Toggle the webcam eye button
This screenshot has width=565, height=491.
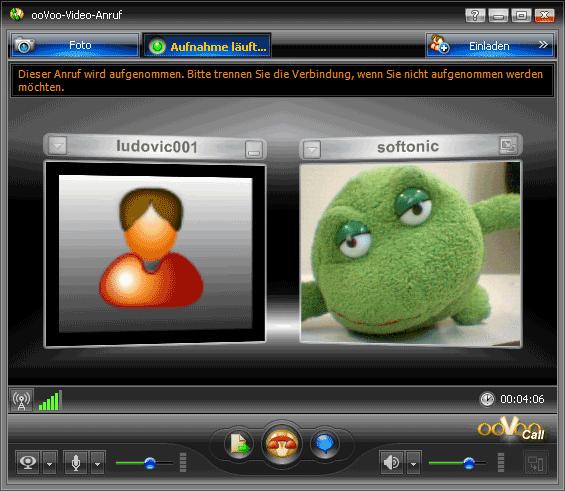click(28, 462)
